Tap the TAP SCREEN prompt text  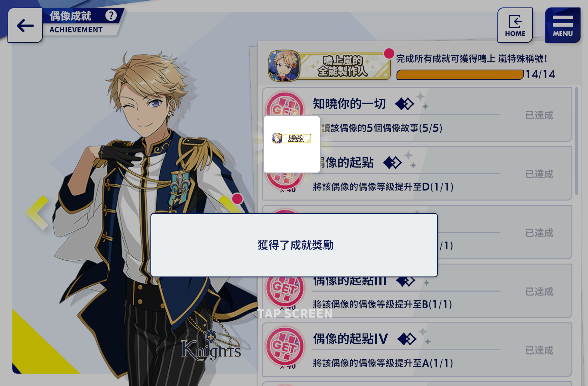click(x=295, y=313)
